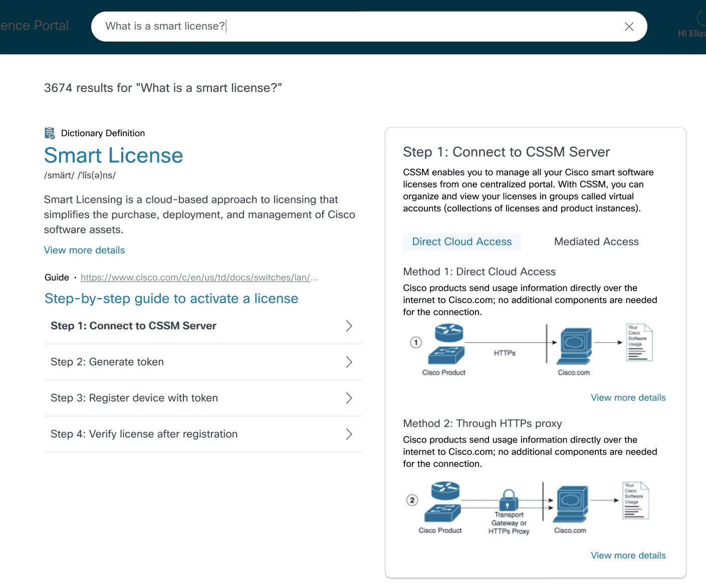Screen dimensions: 706x588
Task: Click the pronunciation text /smärt/ /'līs(ə)ns/
Action: click(x=80, y=175)
